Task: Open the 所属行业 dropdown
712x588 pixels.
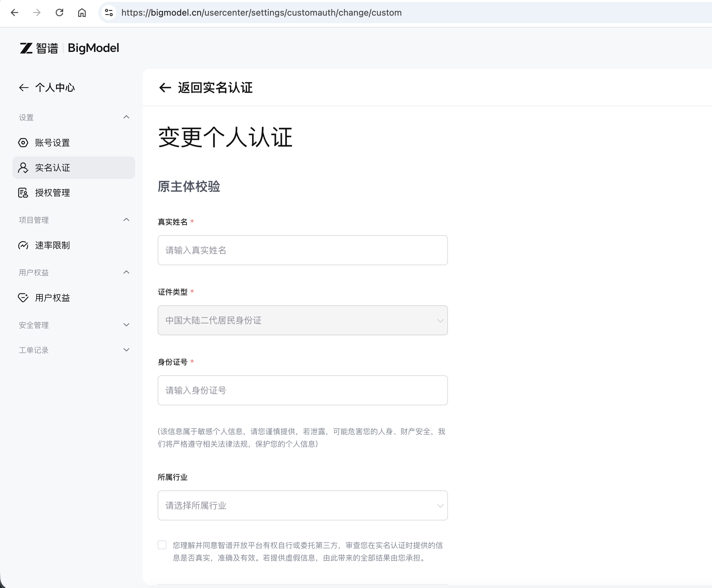Action: pos(303,505)
